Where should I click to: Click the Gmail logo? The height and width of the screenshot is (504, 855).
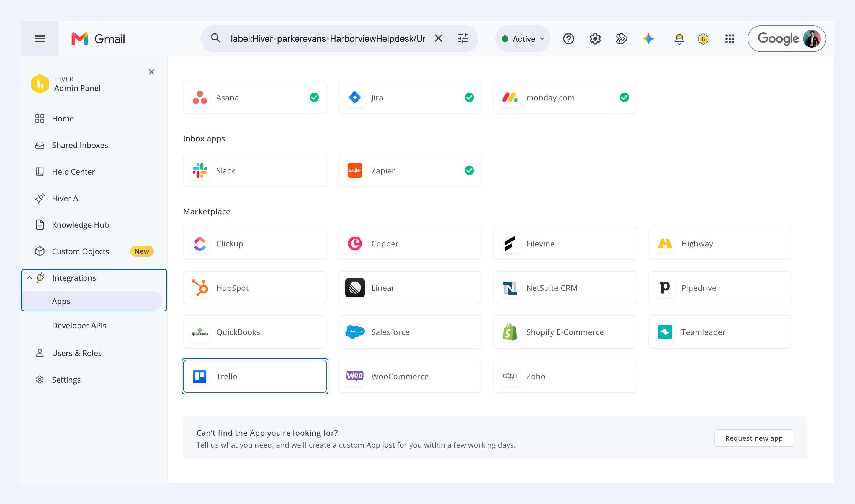pyautogui.click(x=98, y=39)
